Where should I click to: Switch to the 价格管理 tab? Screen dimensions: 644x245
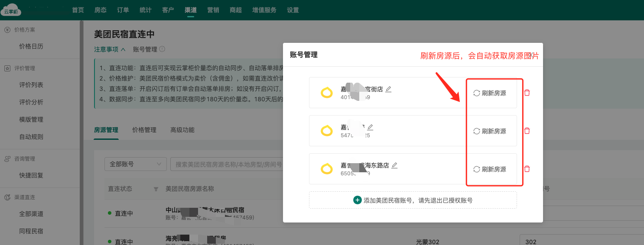click(144, 130)
